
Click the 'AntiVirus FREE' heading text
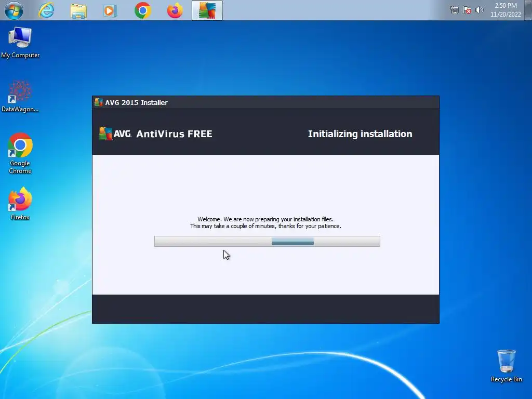[x=175, y=134]
